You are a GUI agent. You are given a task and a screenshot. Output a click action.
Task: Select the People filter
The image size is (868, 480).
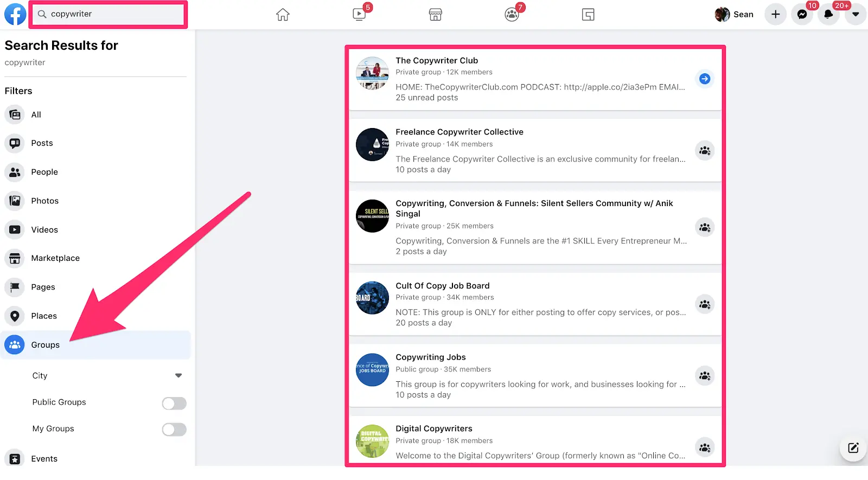(x=95, y=172)
